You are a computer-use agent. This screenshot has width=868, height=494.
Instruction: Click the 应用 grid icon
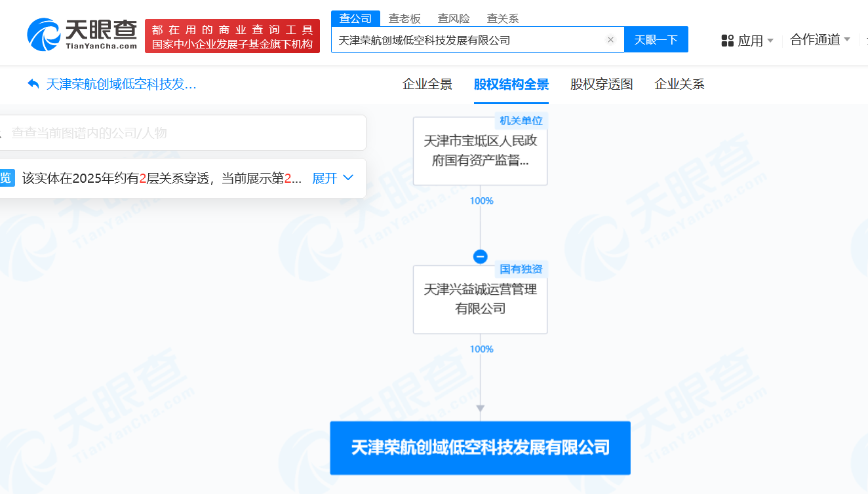[x=727, y=41]
